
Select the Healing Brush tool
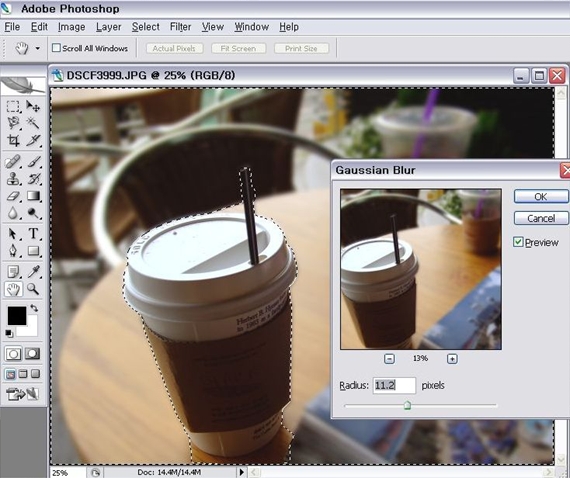13,162
